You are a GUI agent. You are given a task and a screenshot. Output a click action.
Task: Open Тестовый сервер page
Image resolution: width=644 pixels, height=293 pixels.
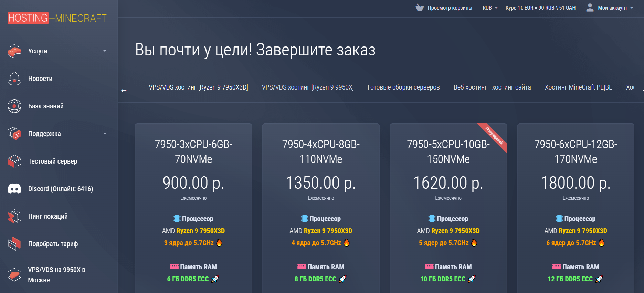point(53,161)
